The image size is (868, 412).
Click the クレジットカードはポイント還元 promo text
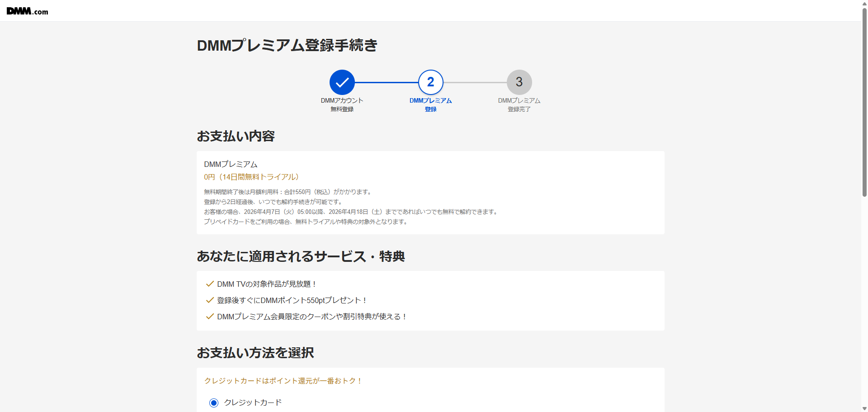(283, 381)
